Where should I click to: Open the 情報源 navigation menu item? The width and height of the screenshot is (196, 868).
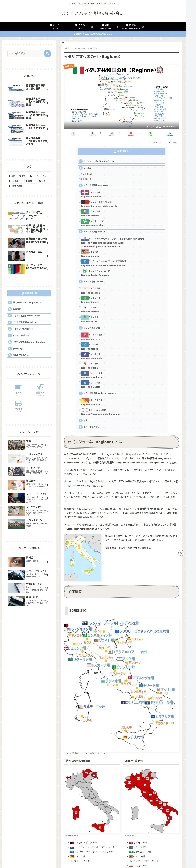click(131, 27)
